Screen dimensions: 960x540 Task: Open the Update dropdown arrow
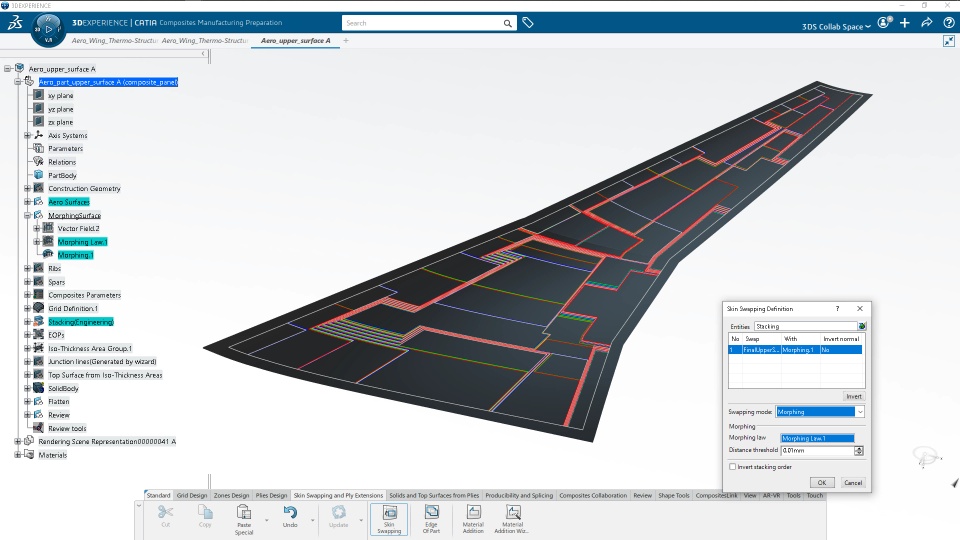point(361,520)
